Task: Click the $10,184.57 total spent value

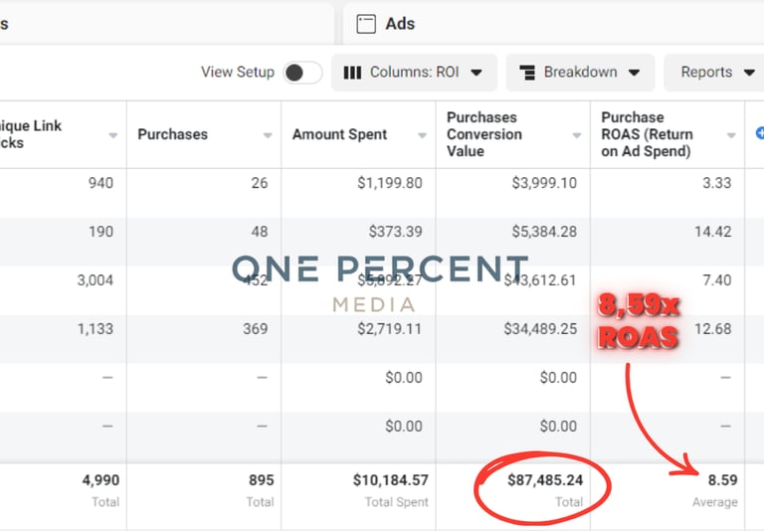Action: 390,480
